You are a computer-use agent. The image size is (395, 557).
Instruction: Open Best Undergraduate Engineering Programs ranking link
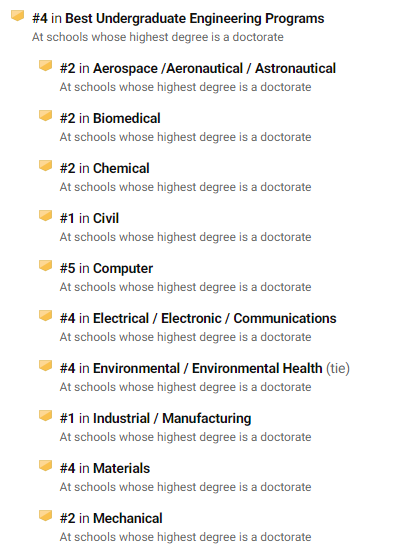coord(195,18)
